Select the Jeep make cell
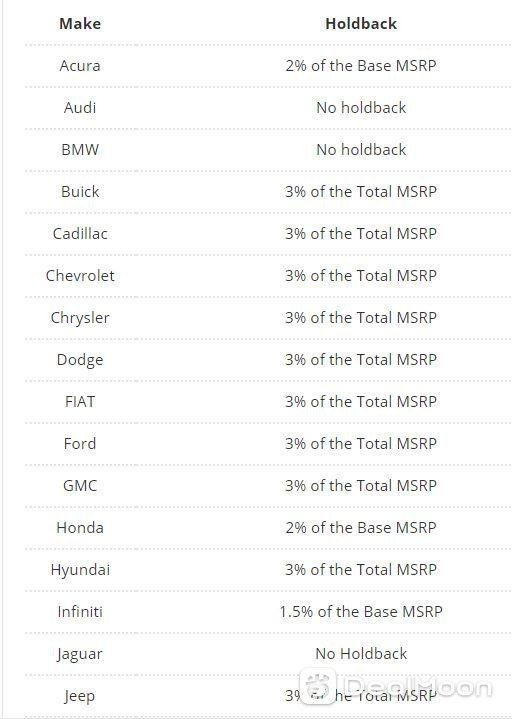This screenshot has width=512, height=719. 80,696
